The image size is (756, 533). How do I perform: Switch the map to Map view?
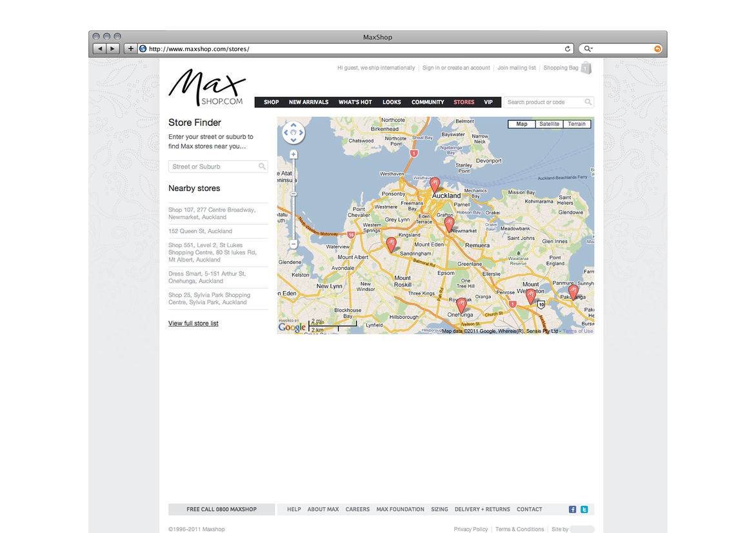point(522,124)
